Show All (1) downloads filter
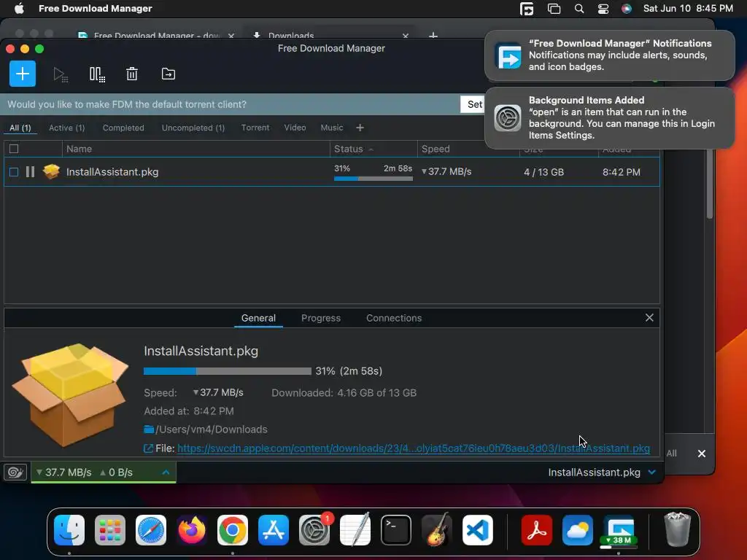Viewport: 747px width, 560px height. tap(20, 128)
